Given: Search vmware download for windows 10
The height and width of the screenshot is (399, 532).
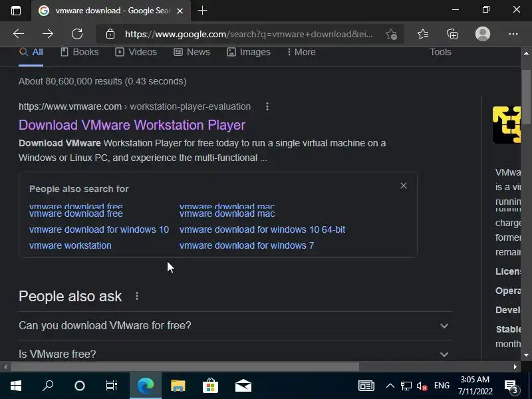Looking at the screenshot, I should [99, 229].
